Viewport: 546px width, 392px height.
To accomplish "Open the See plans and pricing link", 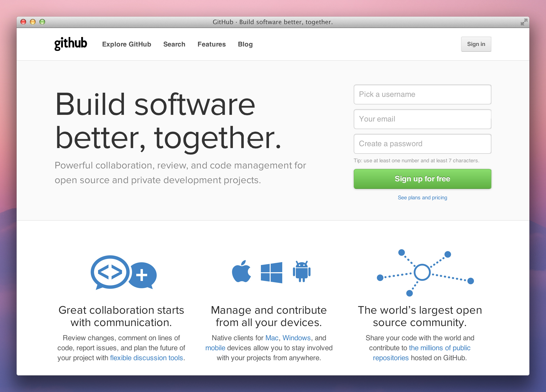I will click(422, 198).
